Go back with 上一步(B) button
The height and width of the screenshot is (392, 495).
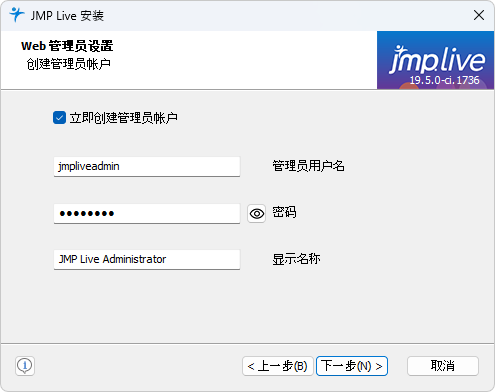point(278,366)
